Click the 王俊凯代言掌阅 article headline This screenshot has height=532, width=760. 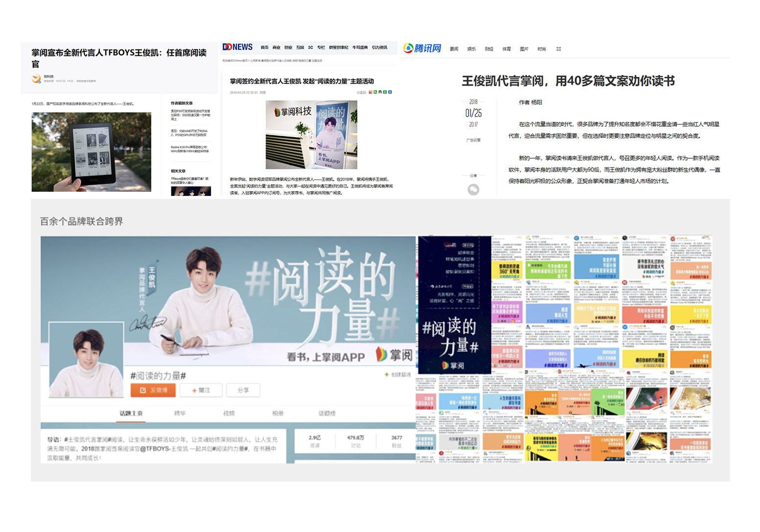tap(568, 80)
